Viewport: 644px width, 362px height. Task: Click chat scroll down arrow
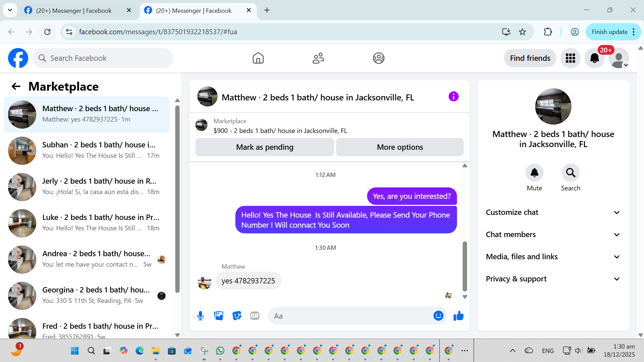tap(465, 297)
